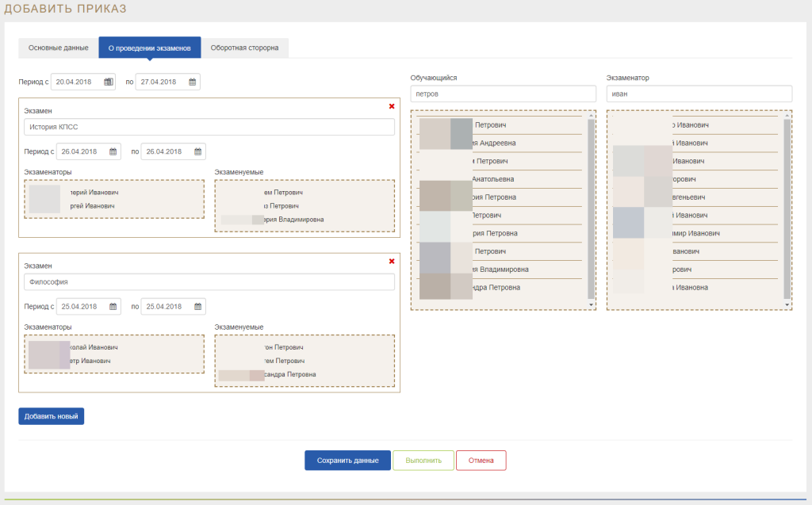Open calendar icon for Философия end date
The height and width of the screenshot is (505, 812).
point(197,307)
